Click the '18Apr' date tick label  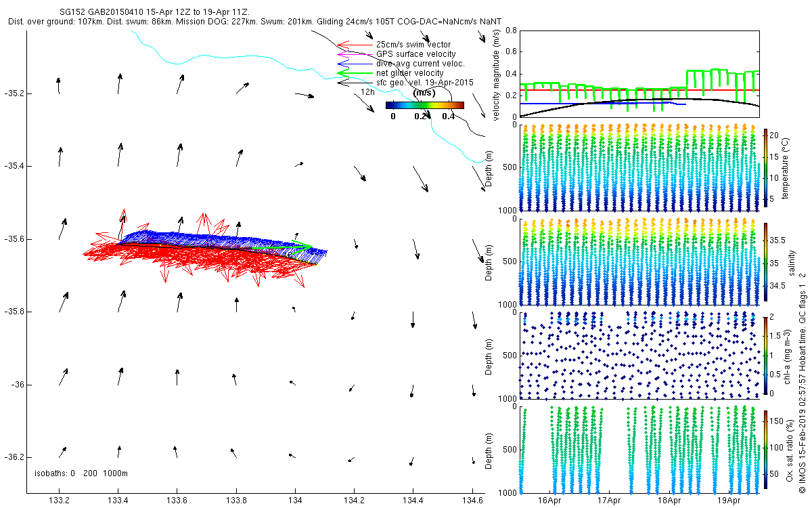click(669, 501)
